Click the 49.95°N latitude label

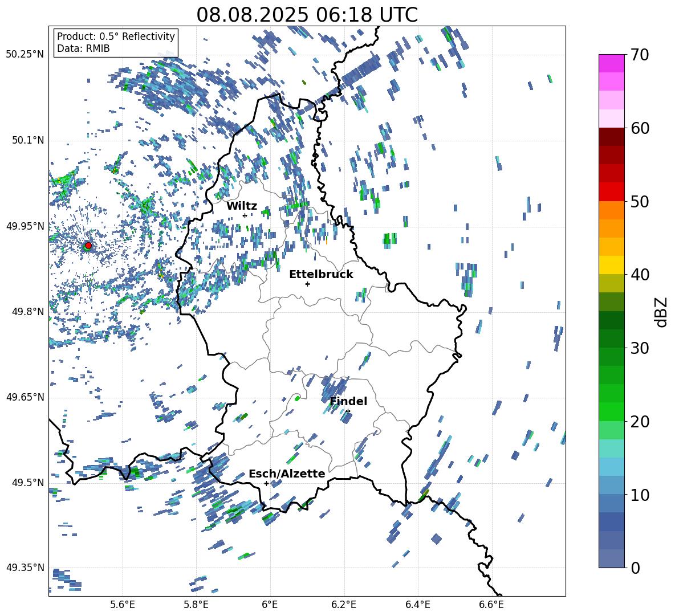25,226
